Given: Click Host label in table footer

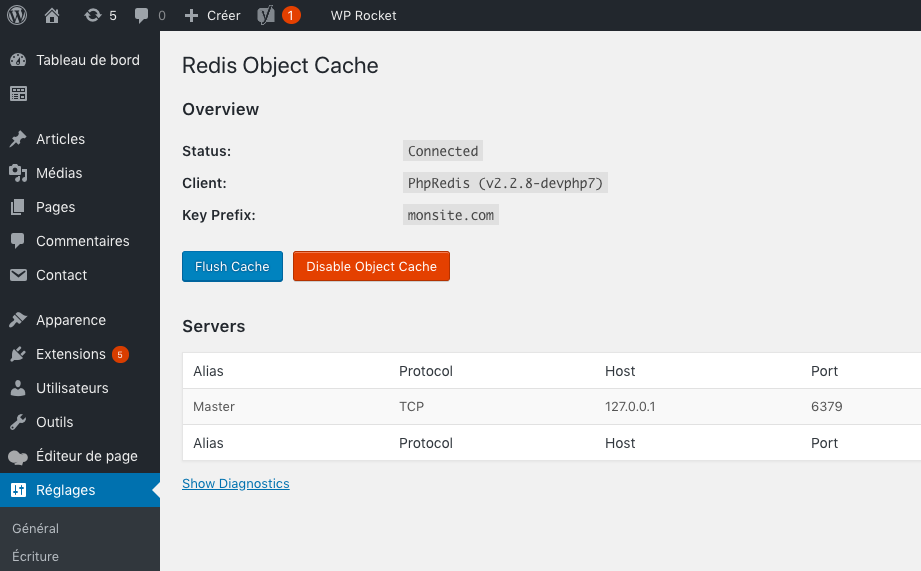Looking at the screenshot, I should coord(620,443).
